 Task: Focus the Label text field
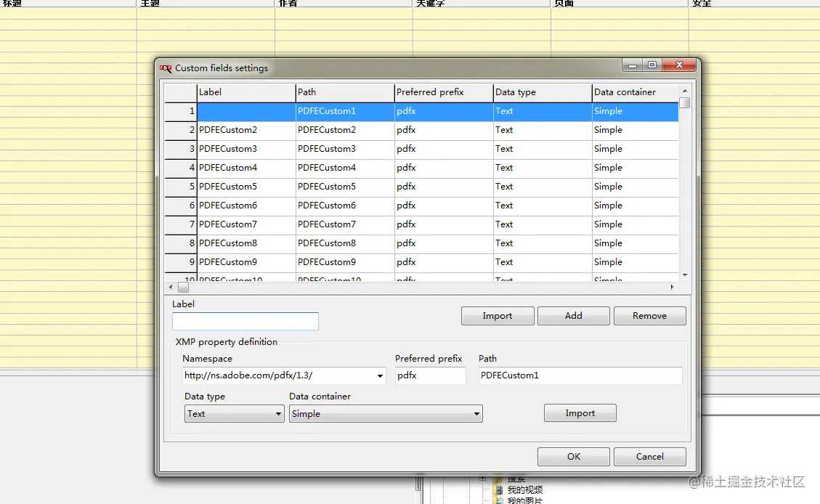point(245,321)
